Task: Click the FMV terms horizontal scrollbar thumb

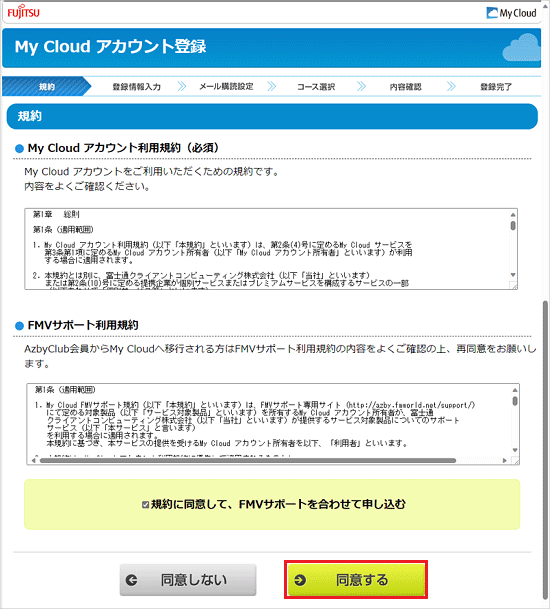Action: [x=248, y=461]
